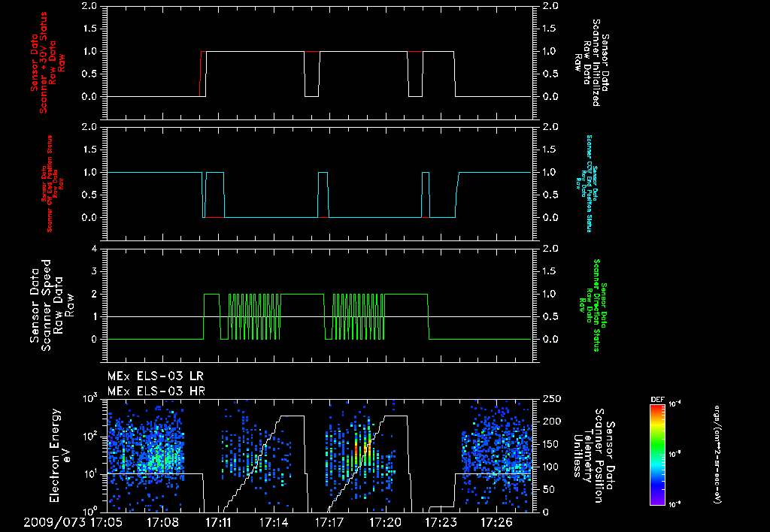Click the 'MEx ELS-03 LR' plot label

155,376
